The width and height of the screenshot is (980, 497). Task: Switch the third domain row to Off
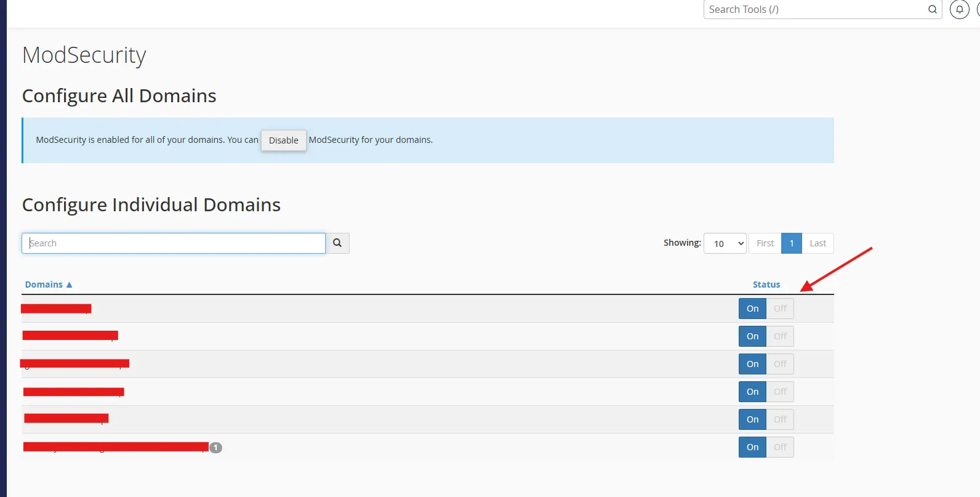coord(780,364)
